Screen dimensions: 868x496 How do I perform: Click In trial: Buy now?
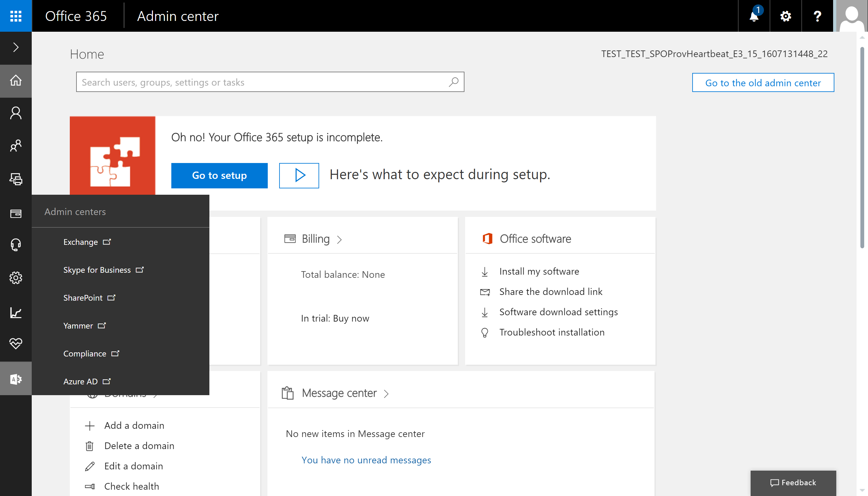tap(335, 318)
